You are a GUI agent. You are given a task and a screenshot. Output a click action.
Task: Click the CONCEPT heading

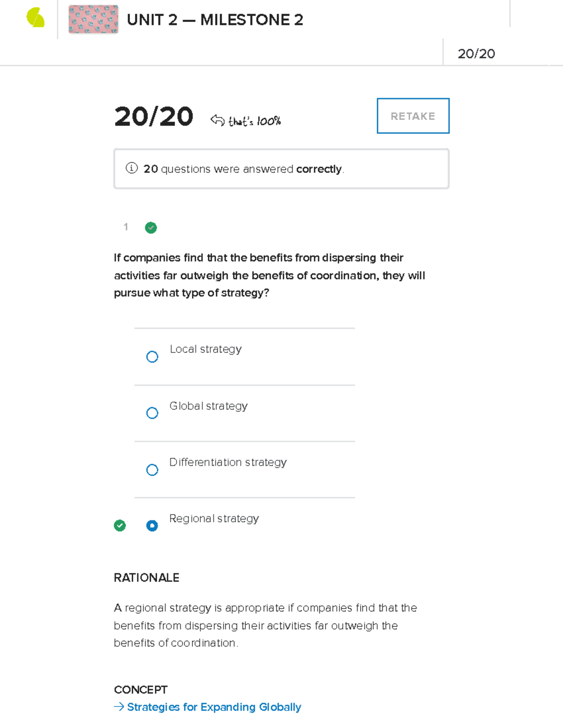[x=140, y=690]
